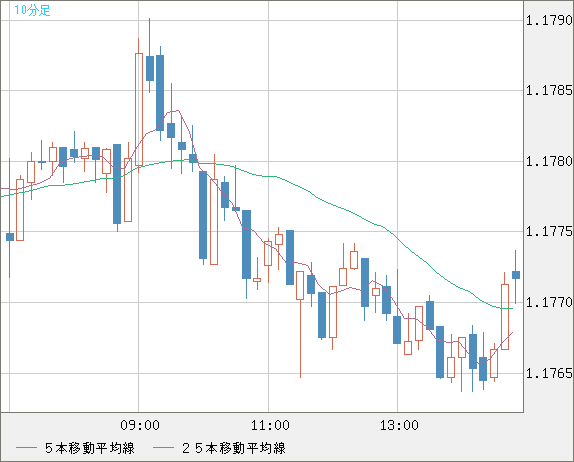
Task: Click the 09:00 time axis label
Action: pos(140,425)
